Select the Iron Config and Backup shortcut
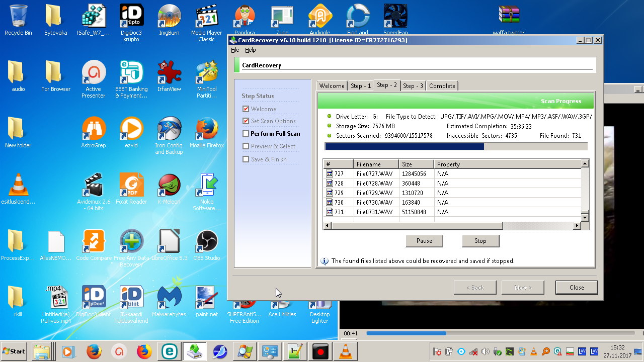This screenshot has width=644, height=362. tap(169, 136)
